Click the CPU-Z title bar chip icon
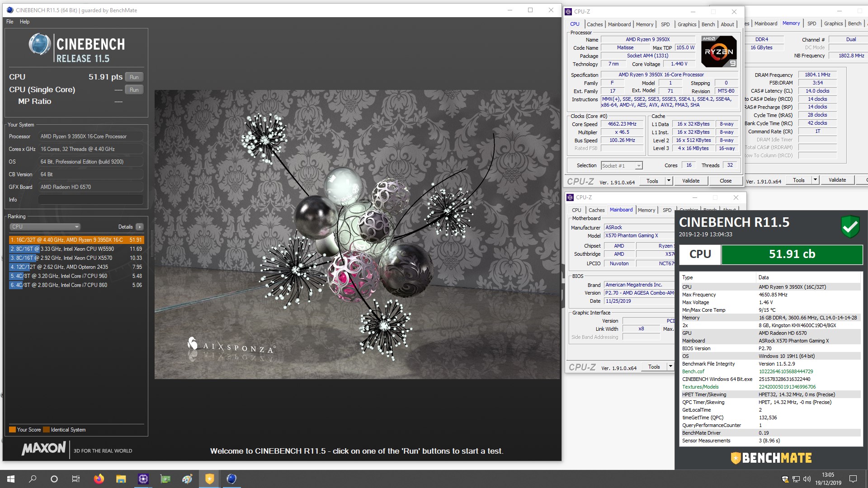The image size is (868, 488). (x=568, y=12)
